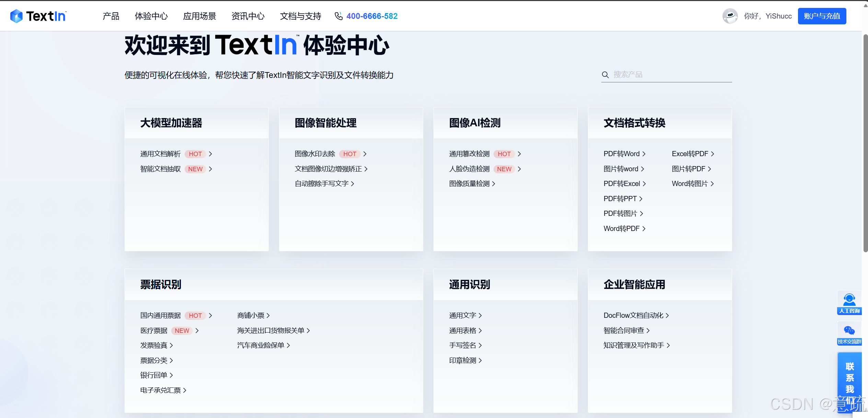This screenshot has height=418, width=868.
Task: Open PDF转PPT conversion
Action: tap(620, 199)
